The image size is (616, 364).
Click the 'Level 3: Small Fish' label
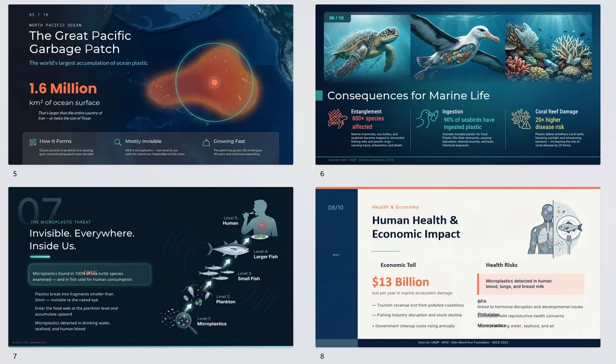point(248,276)
